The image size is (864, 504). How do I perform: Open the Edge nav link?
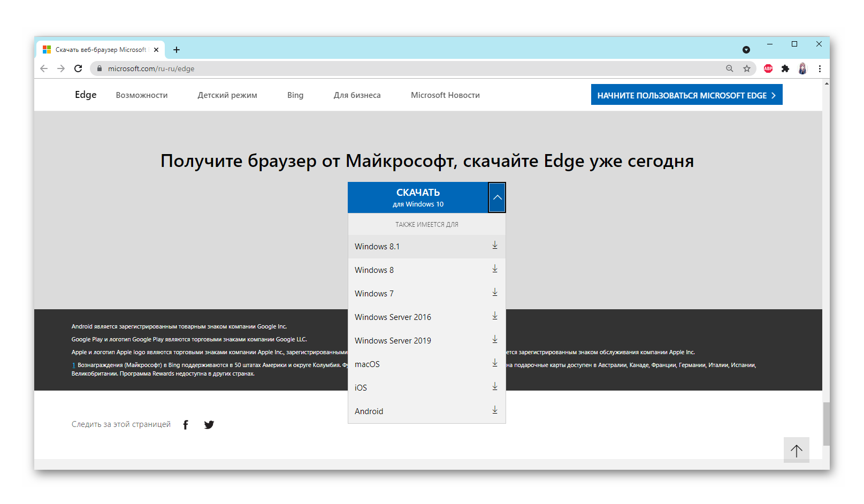pos(86,95)
